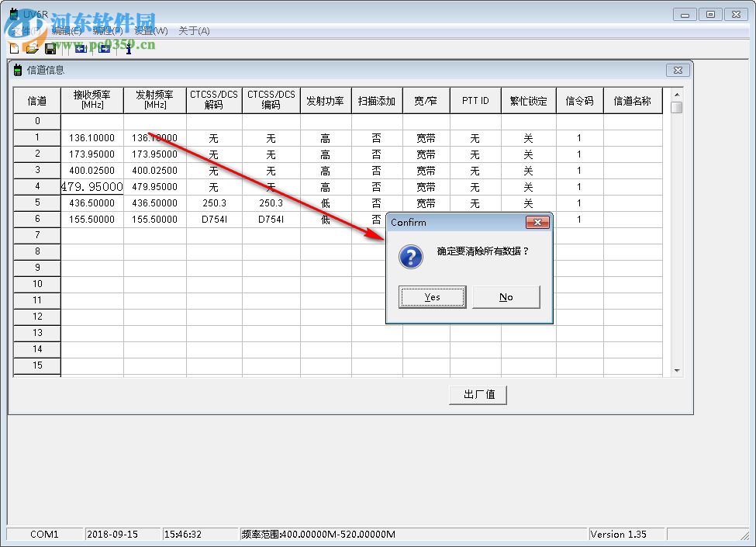756x547 pixels.
Task: Close the Confirm dialog with red X
Action: coord(537,222)
